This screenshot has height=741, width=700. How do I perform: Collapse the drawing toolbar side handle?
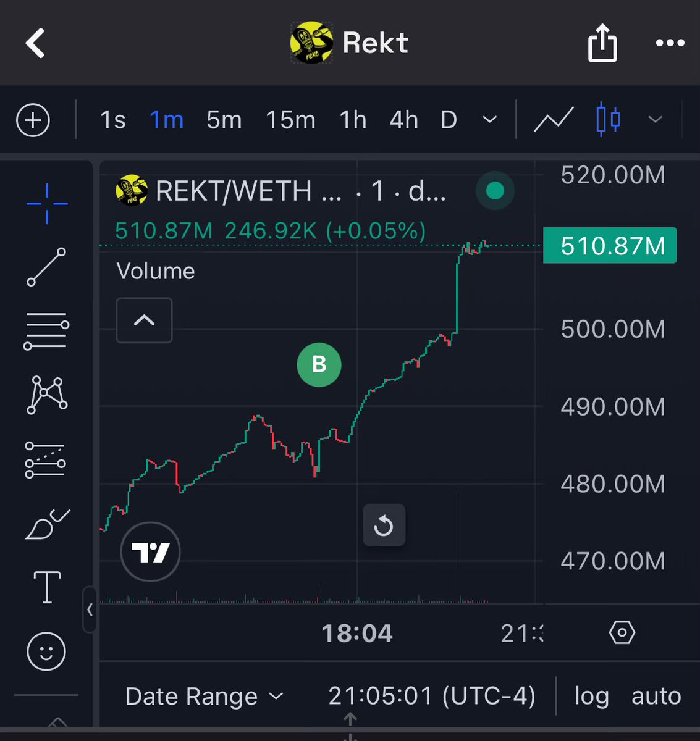click(x=90, y=610)
